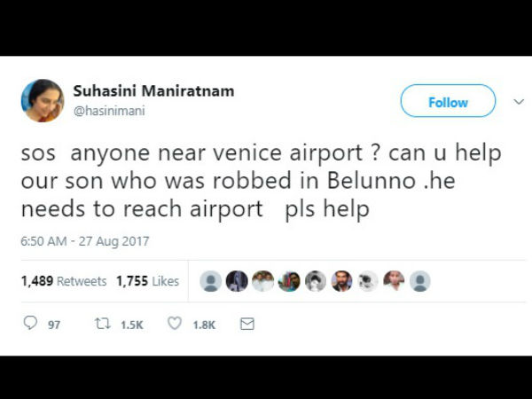Open the 6:50 AM - 27 Aug 2017 timestamp
This screenshot has height=399, width=532.
pyautogui.click(x=85, y=241)
